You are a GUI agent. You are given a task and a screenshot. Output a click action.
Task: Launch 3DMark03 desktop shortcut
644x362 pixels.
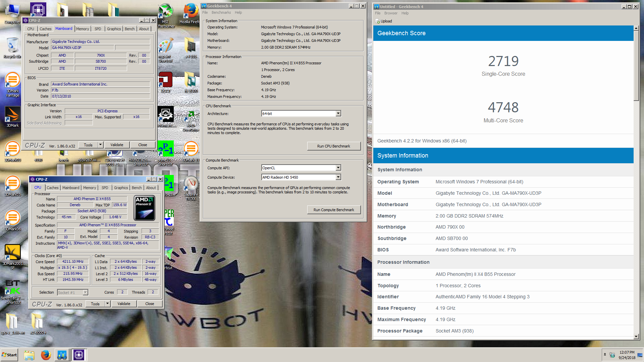click(12, 152)
